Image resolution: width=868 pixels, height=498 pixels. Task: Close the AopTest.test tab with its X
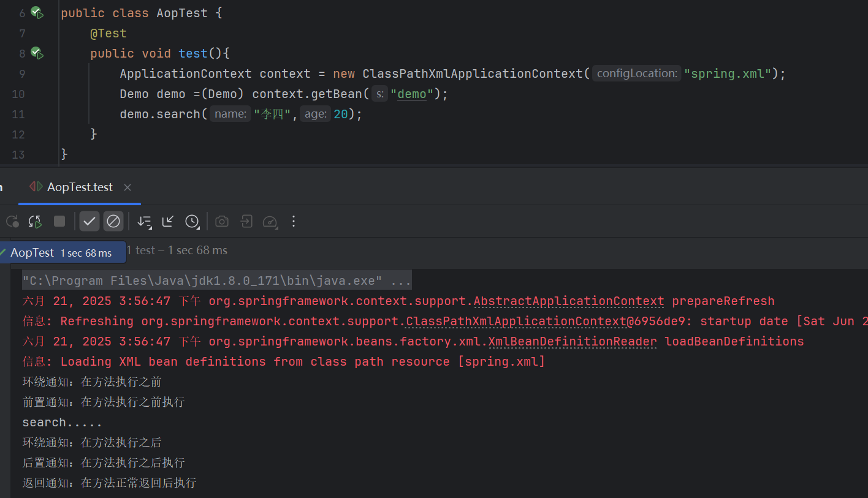(127, 187)
